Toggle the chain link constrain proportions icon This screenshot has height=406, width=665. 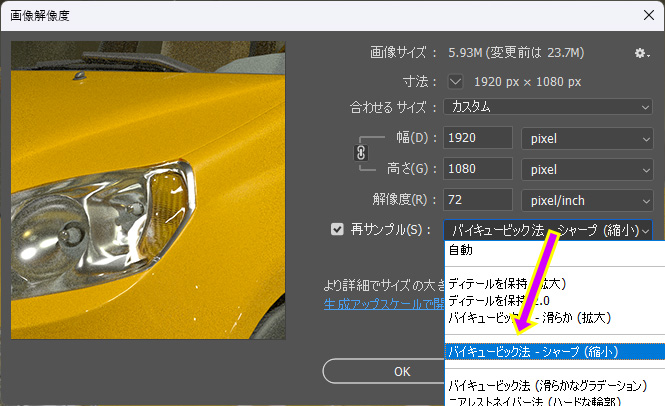(x=362, y=153)
